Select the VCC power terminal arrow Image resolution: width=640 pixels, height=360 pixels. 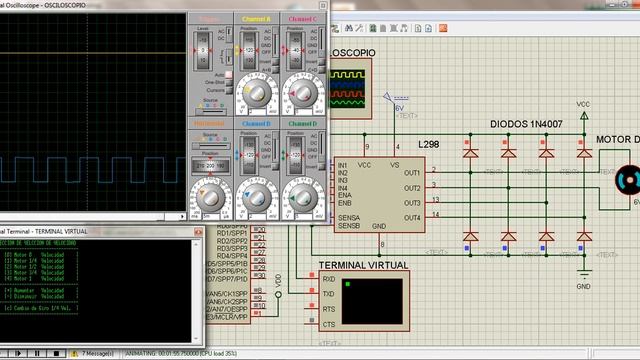(584, 116)
